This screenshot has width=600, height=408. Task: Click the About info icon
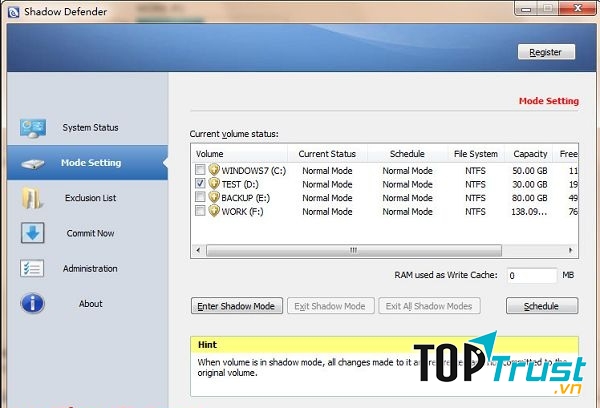[x=32, y=303]
